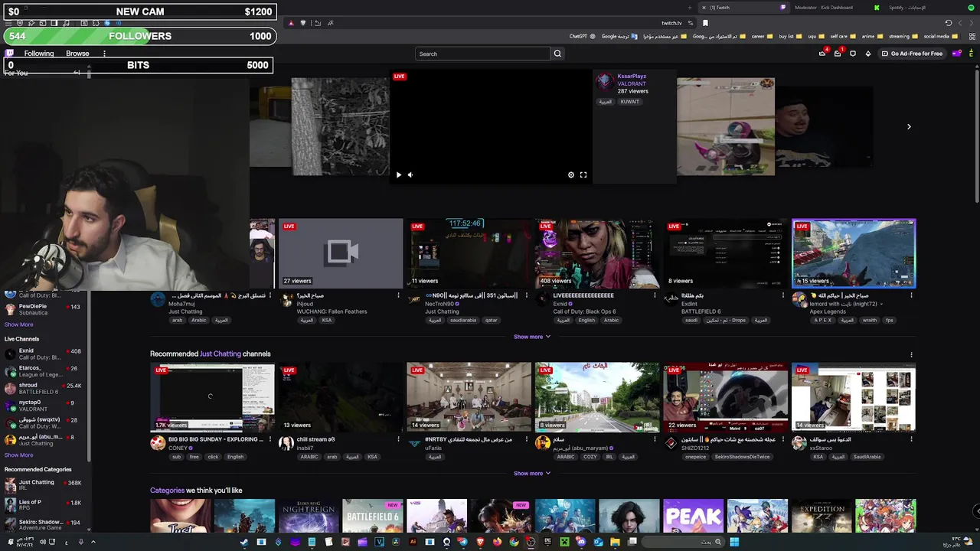Open the career bookmarks folder

tap(763, 36)
